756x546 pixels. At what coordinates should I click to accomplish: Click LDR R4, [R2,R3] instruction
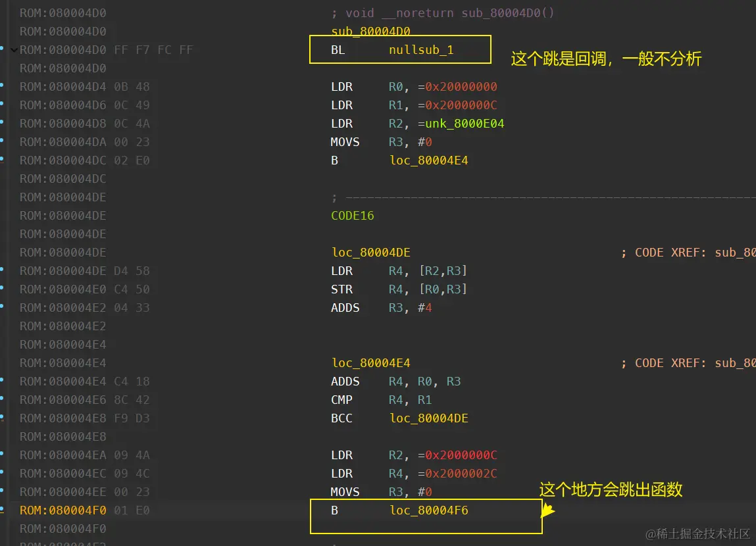tap(399, 271)
